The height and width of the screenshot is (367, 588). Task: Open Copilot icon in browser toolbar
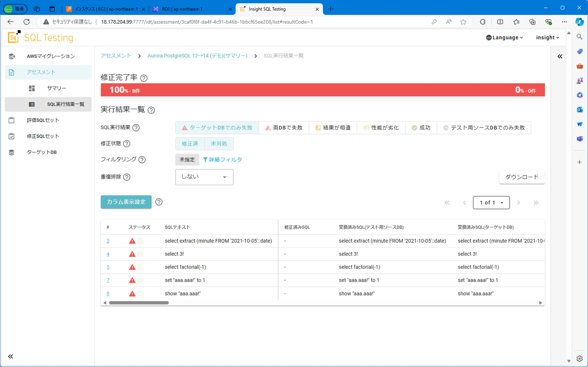point(580,22)
